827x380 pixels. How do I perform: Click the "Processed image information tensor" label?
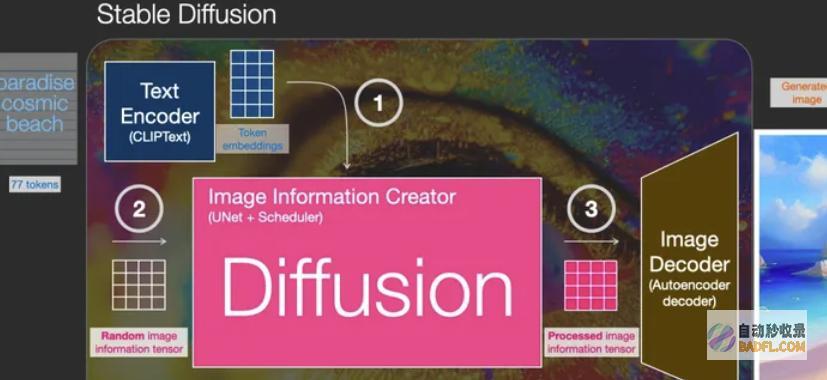pyautogui.click(x=591, y=342)
